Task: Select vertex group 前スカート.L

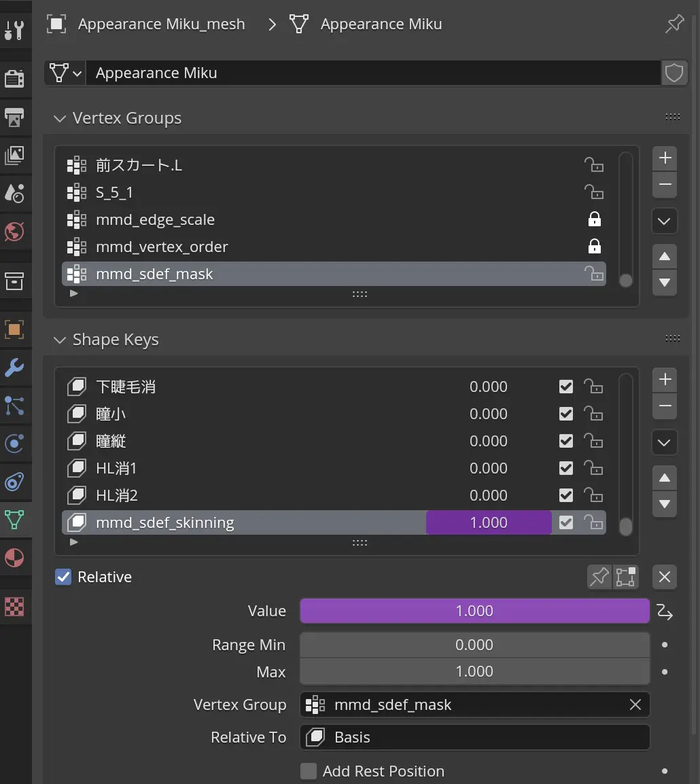Action: tap(334, 165)
